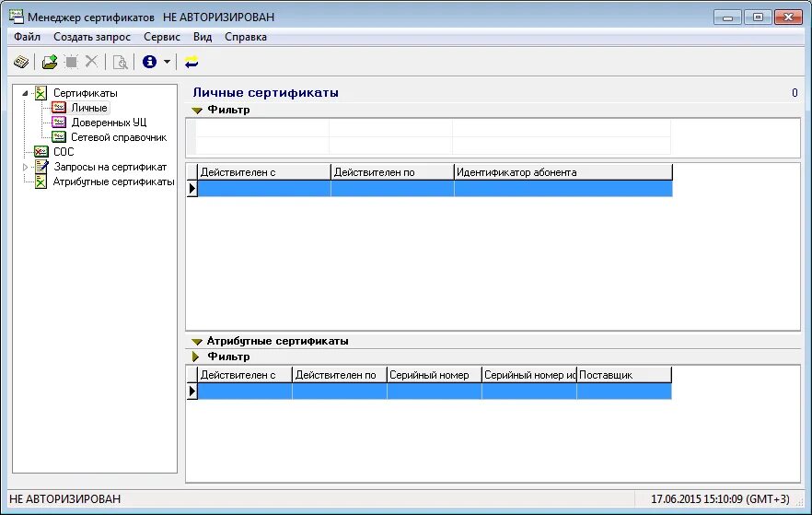Select Личные in the tree
812x515 pixels.
coord(89,108)
